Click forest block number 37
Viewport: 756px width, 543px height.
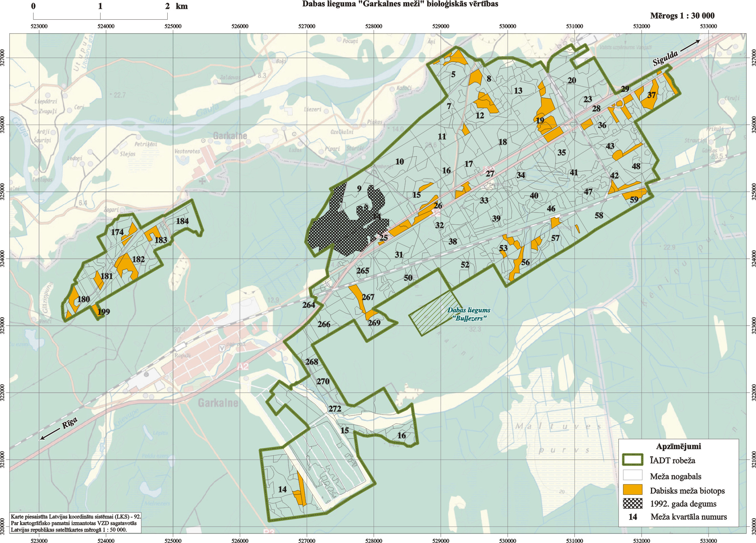pyautogui.click(x=651, y=95)
